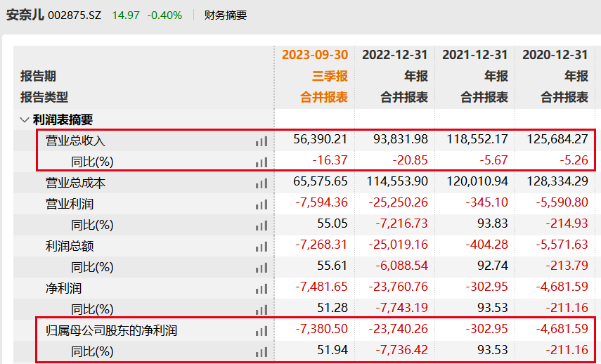
Task: Click revenue value 56,390.21
Action: click(321, 139)
